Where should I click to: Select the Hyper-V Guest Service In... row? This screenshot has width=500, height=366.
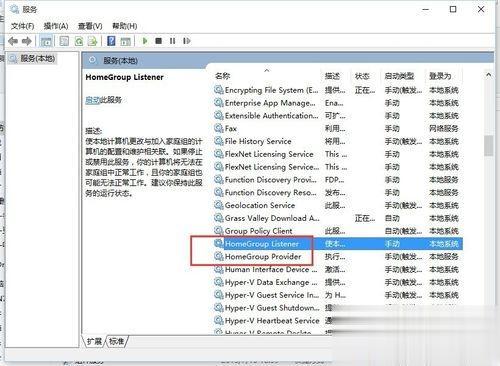(x=338, y=295)
